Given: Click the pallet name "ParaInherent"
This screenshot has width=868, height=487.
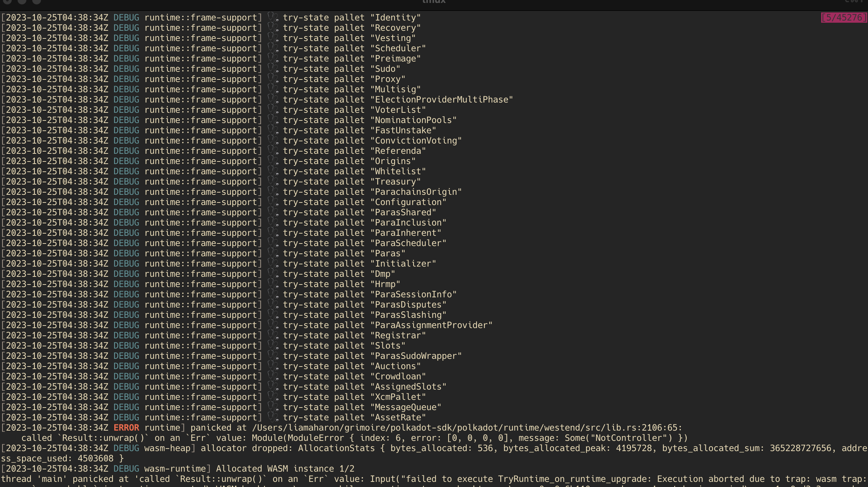Looking at the screenshot, I should point(406,233).
